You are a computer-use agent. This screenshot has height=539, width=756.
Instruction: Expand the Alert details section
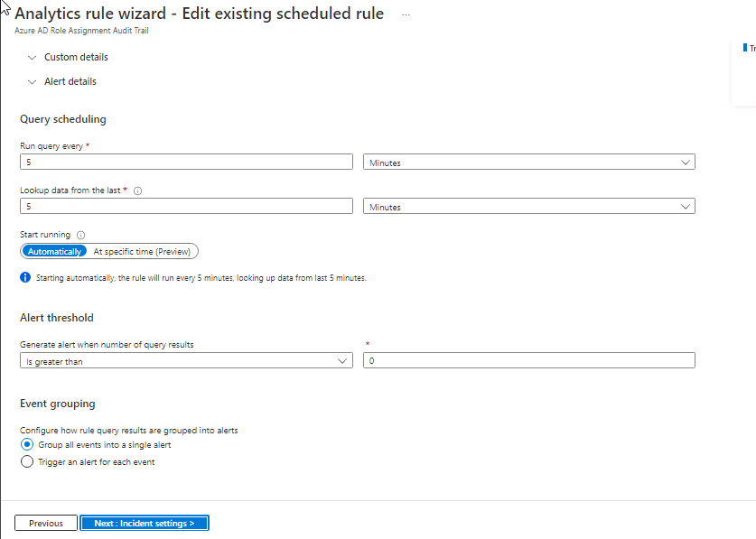coord(61,81)
